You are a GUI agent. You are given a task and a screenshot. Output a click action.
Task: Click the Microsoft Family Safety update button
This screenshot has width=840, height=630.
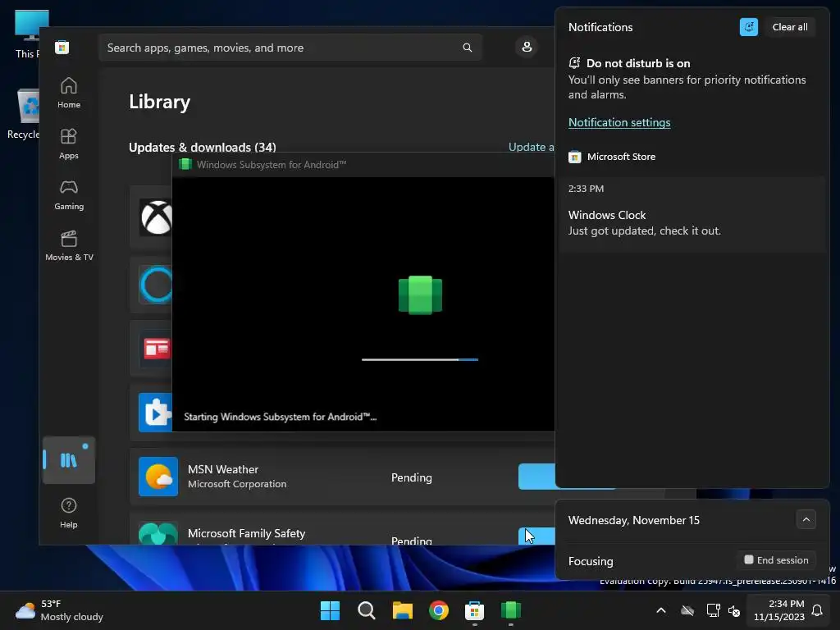pos(536,536)
